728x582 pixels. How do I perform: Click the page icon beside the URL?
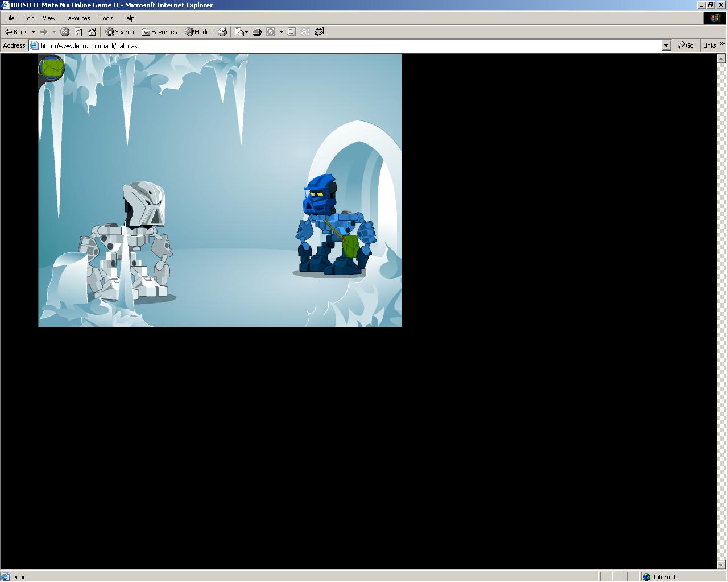click(x=34, y=45)
